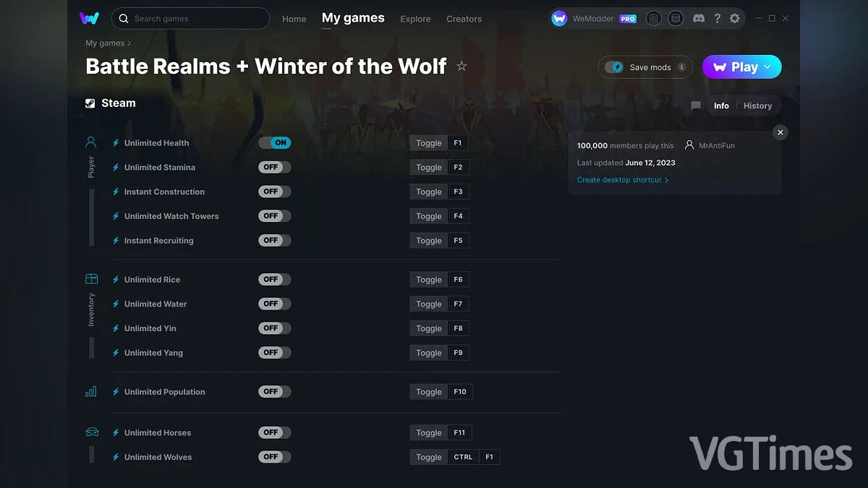Click the Toggle button for Unlimited Yin
Screen dimensions: 868x488
429,328
